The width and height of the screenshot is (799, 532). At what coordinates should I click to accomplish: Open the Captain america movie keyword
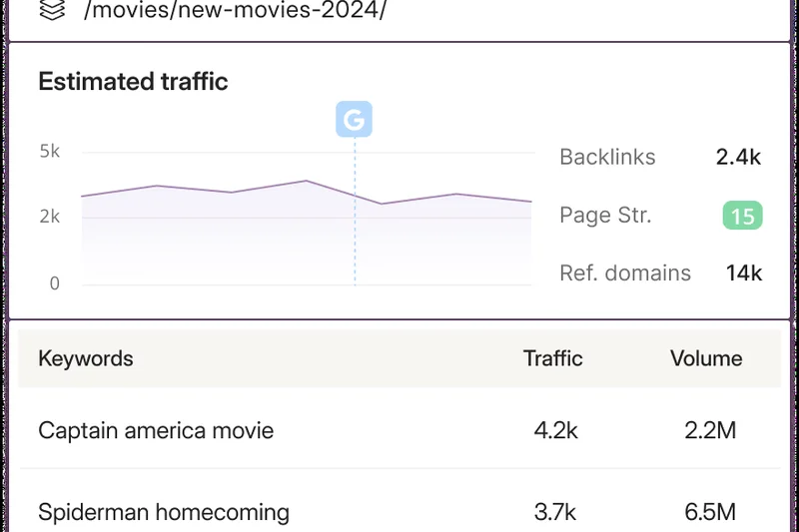coord(156,430)
